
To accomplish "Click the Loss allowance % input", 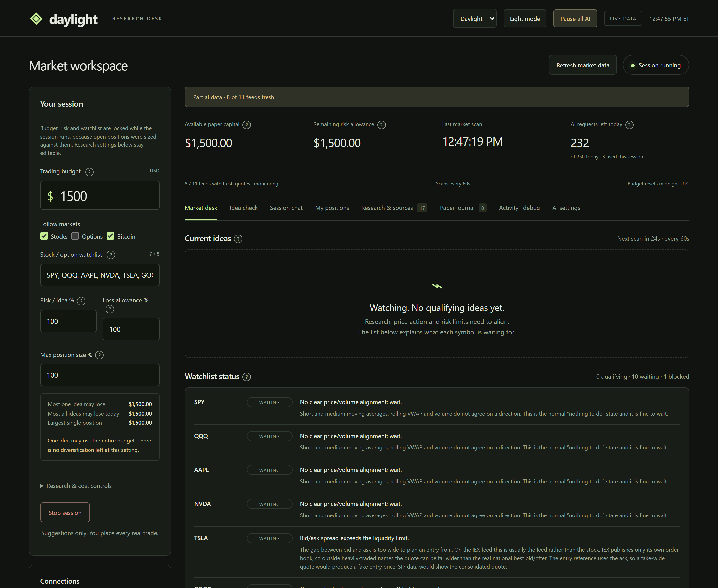I will click(131, 329).
